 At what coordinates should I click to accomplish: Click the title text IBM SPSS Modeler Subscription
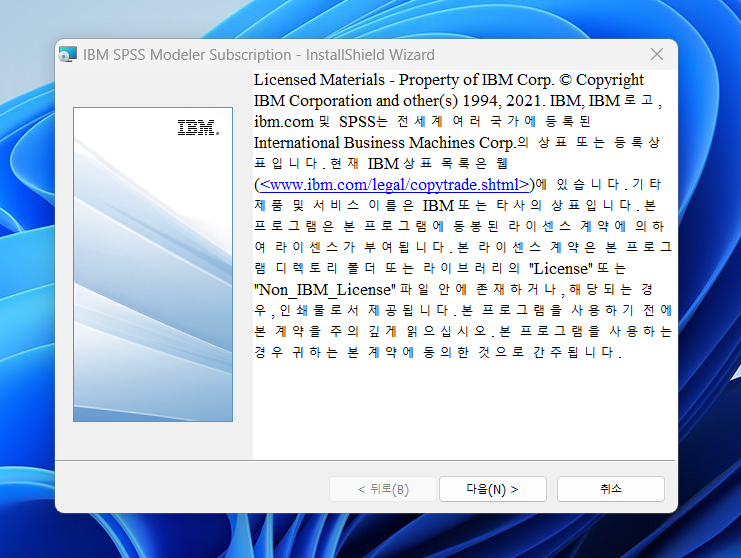187,55
